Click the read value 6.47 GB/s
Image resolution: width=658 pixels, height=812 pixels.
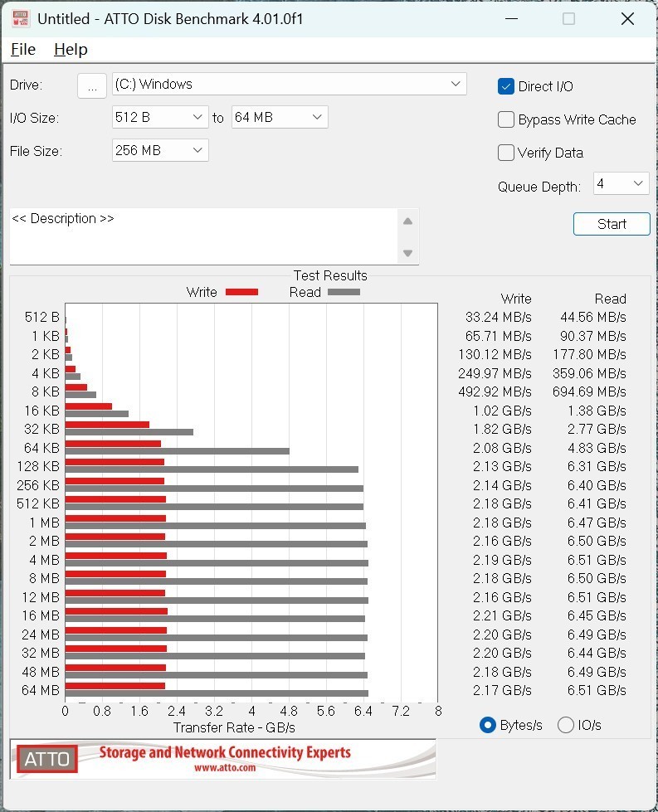pos(597,522)
